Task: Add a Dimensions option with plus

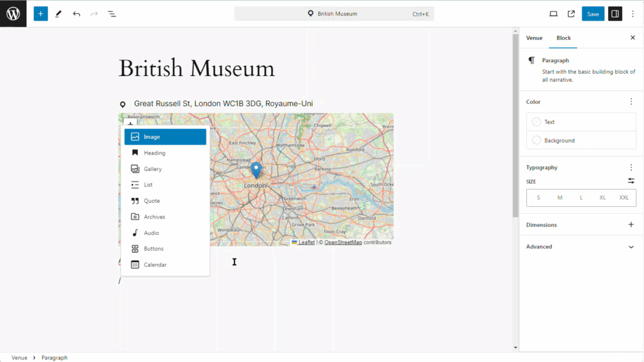Action: 631,225
